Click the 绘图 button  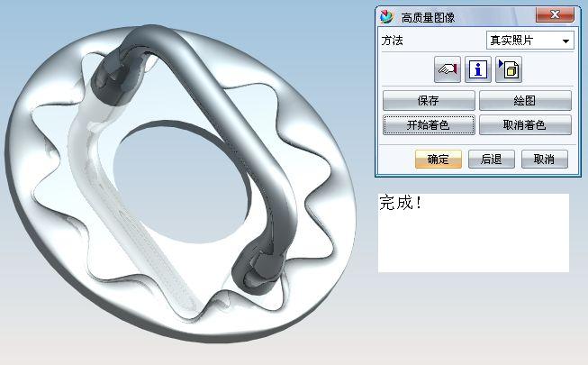point(525,100)
